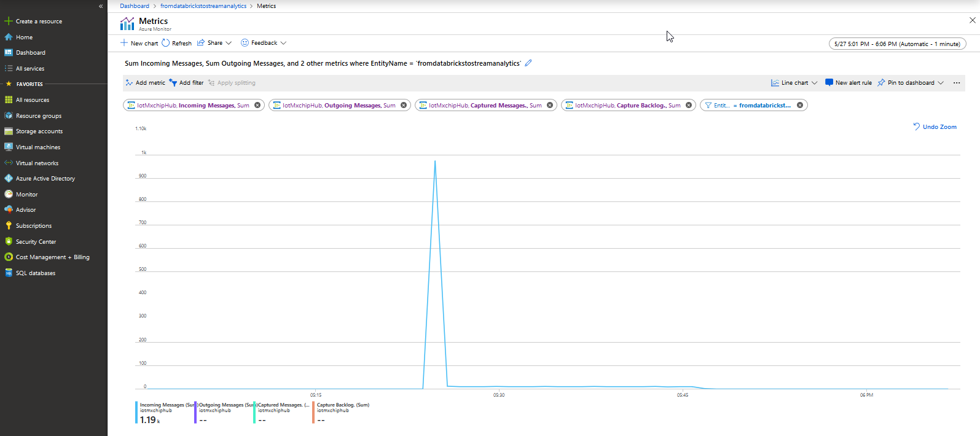
Task: Remove the Incoming Messages metric chip
Action: [x=257, y=105]
